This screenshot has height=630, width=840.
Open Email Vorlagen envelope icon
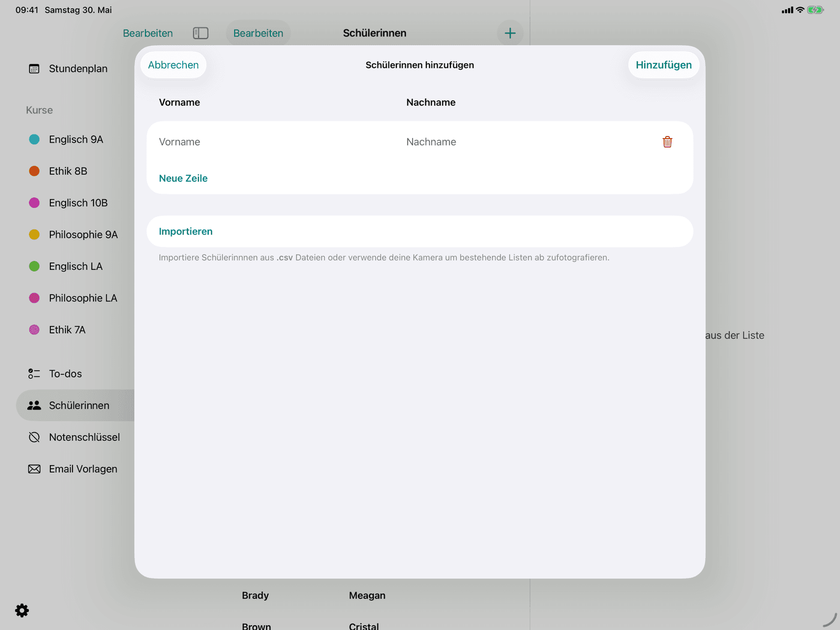tap(34, 469)
